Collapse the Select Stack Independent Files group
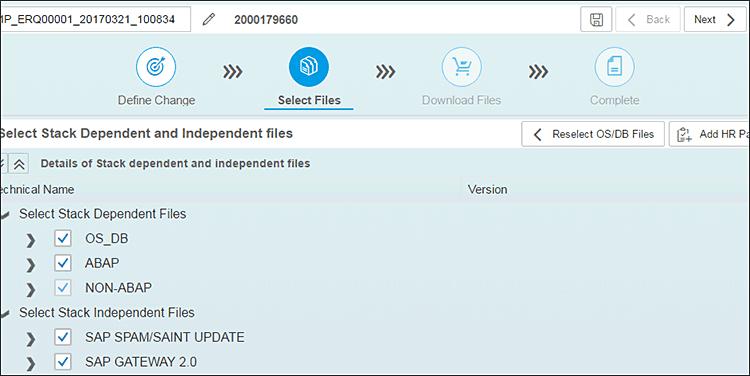The width and height of the screenshot is (750, 376). click(x=5, y=314)
